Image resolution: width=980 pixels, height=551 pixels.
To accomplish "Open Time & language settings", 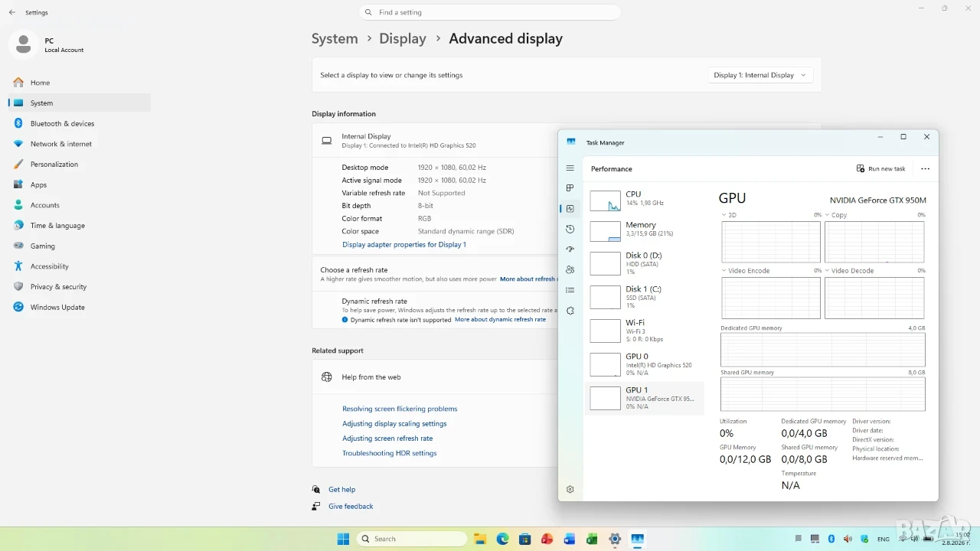I will 80,226.
